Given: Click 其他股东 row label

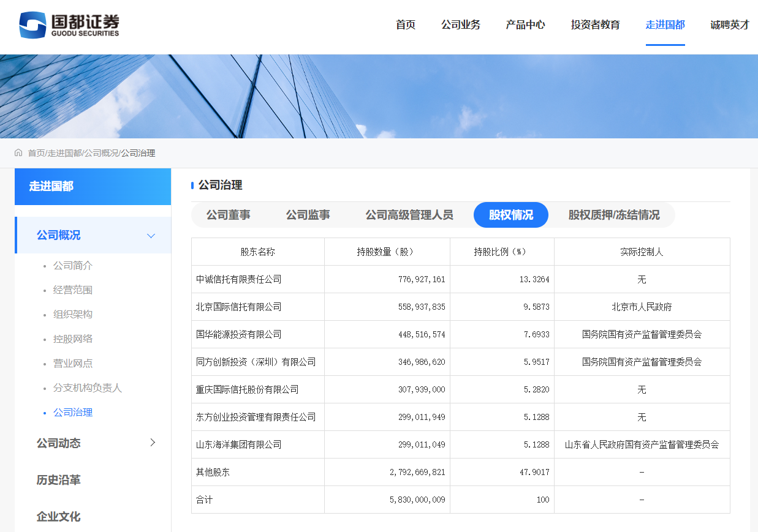Looking at the screenshot, I should pos(213,472).
